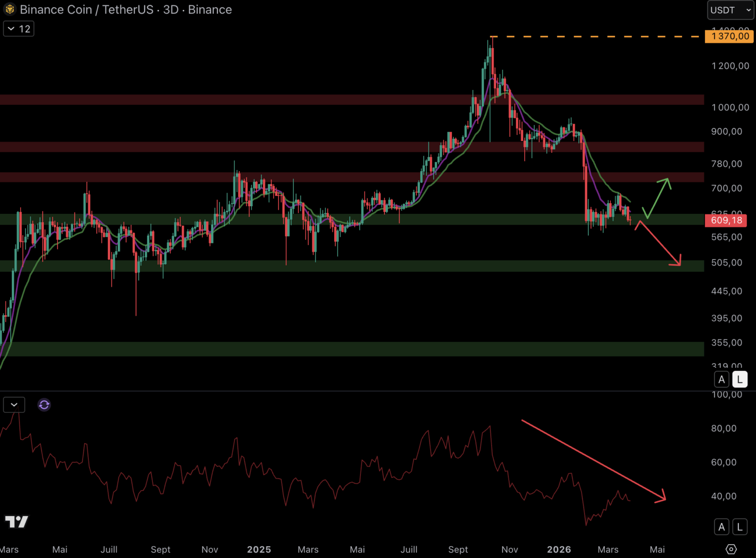Toggle auto scale A on the indicator pane
The height and width of the screenshot is (558, 756).
721,527
